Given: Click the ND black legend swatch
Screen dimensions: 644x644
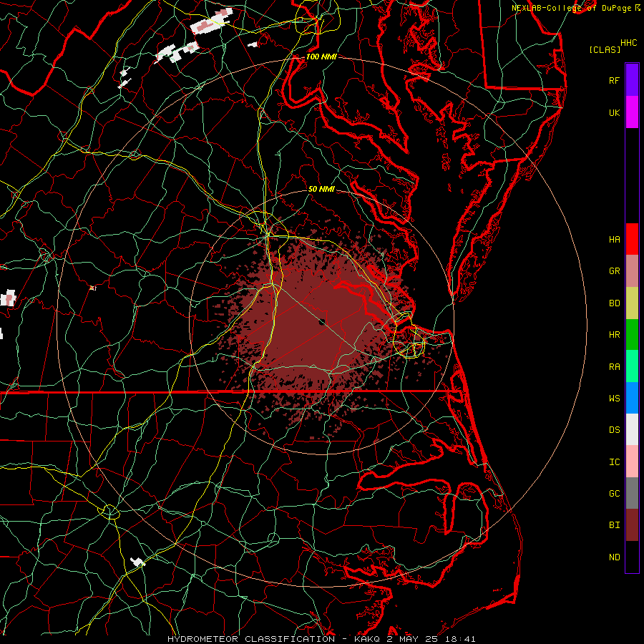Looking at the screenshot, I should point(632,557).
